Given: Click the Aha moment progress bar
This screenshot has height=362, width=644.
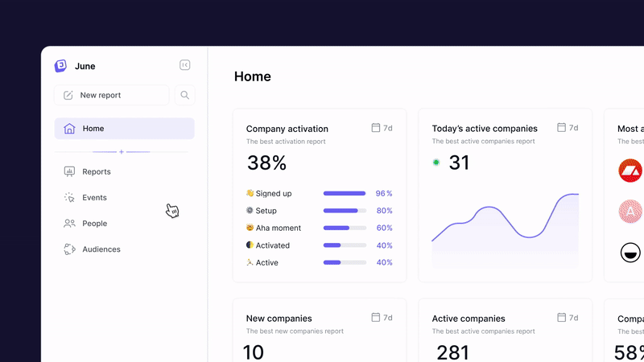Looking at the screenshot, I should point(345,228).
